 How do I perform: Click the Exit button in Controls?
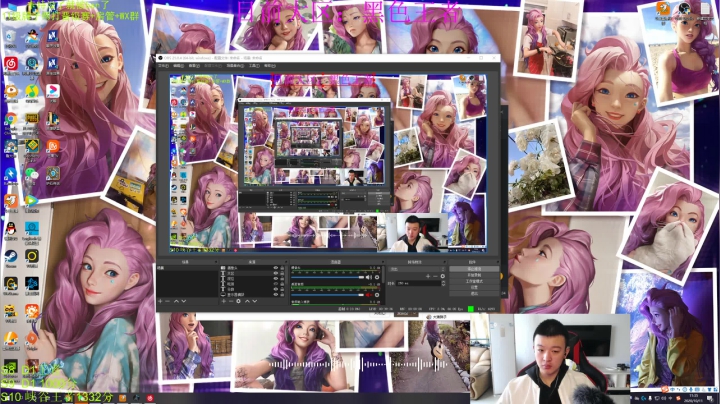pos(474,293)
